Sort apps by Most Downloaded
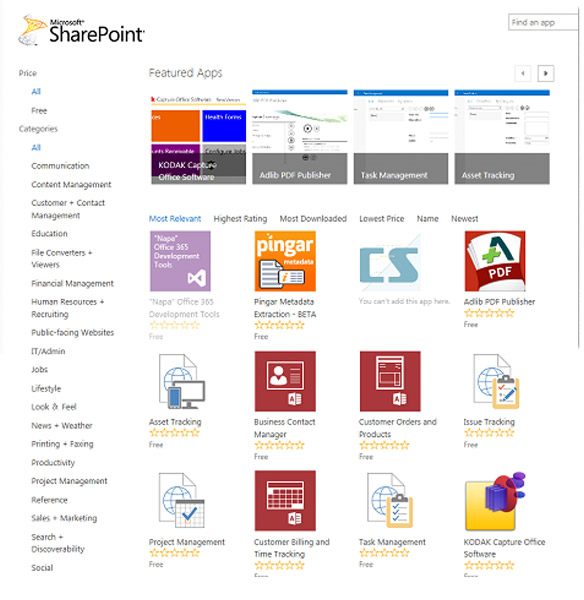Image resolution: width=584 pixels, height=600 pixels. 313,219
